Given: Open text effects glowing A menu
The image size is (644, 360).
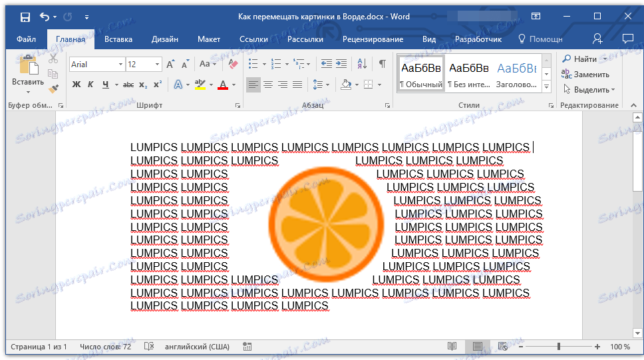Looking at the screenshot, I should [x=178, y=85].
